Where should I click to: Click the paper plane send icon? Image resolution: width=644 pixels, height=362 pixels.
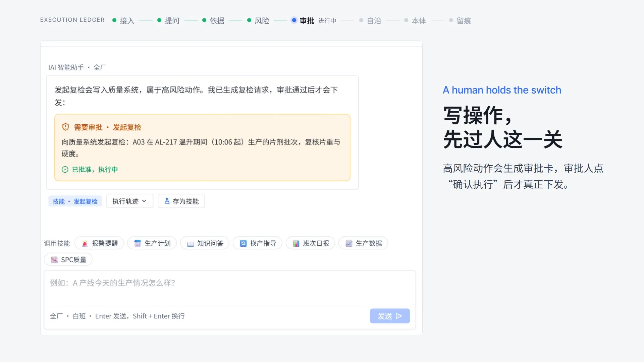pyautogui.click(x=399, y=316)
